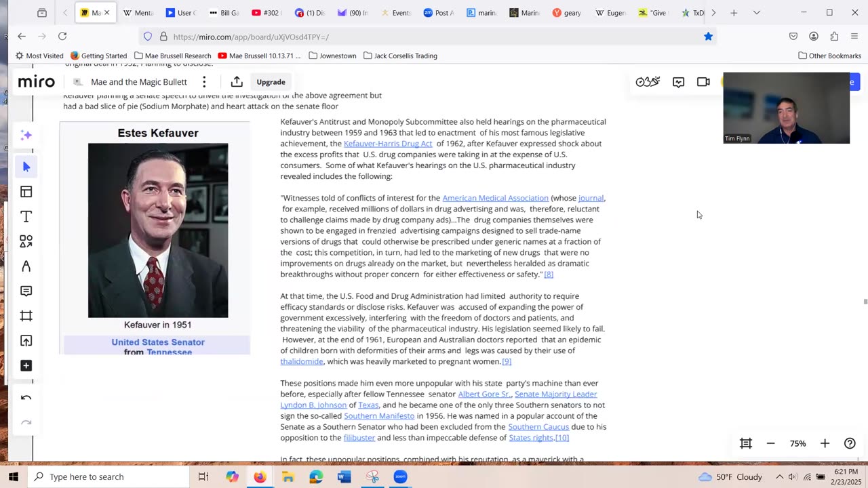This screenshot has width=868, height=488.
Task: Open the timer and activities tools
Action: 648,82
